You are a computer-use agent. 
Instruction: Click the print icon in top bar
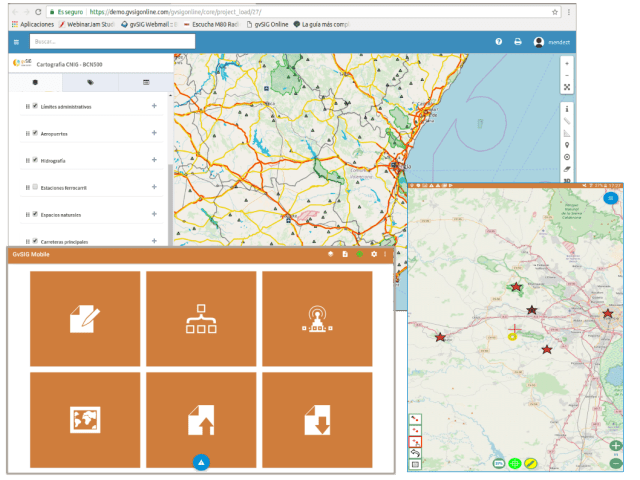(517, 42)
